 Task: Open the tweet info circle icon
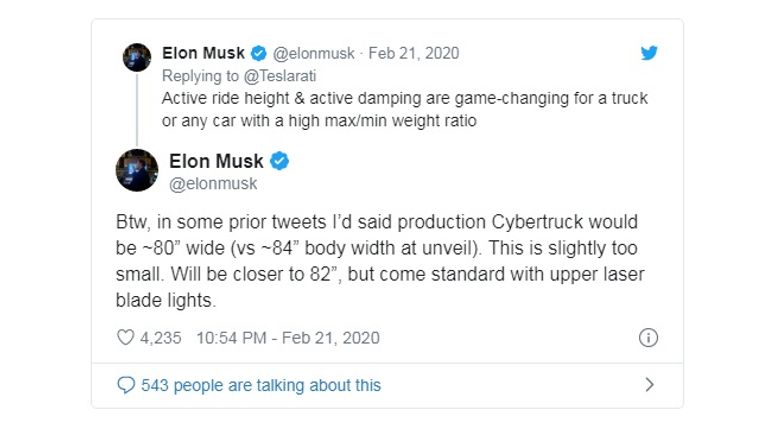point(648,338)
